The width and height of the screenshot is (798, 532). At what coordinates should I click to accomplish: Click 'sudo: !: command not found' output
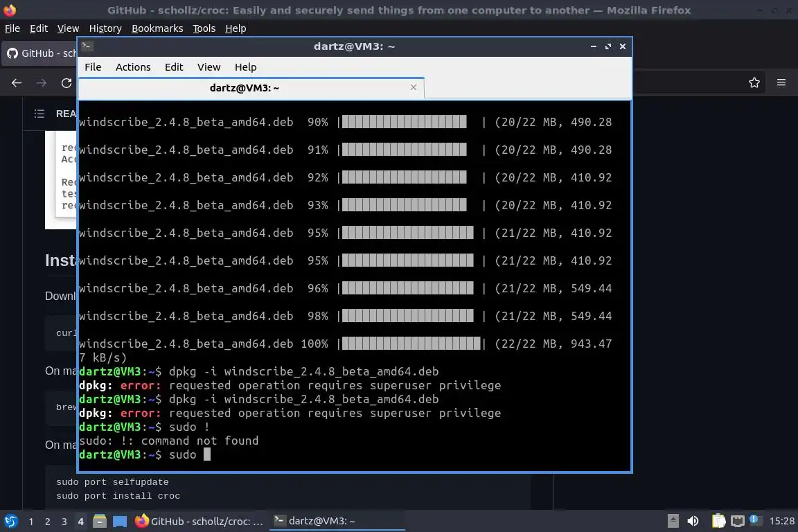click(x=169, y=441)
